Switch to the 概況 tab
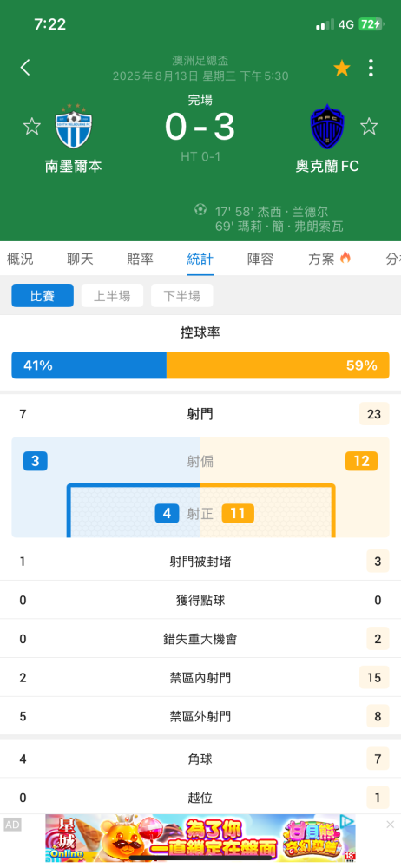This screenshot has width=401, height=868. point(20,259)
